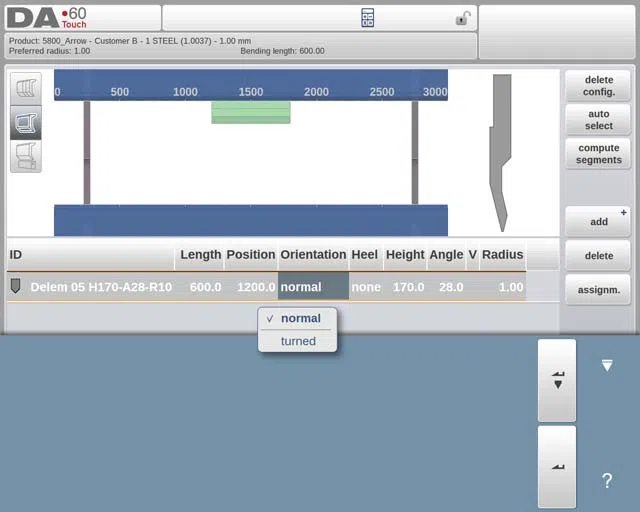This screenshot has height=512, width=640.
Task: Click the Orientation column header
Action: [x=313, y=255]
